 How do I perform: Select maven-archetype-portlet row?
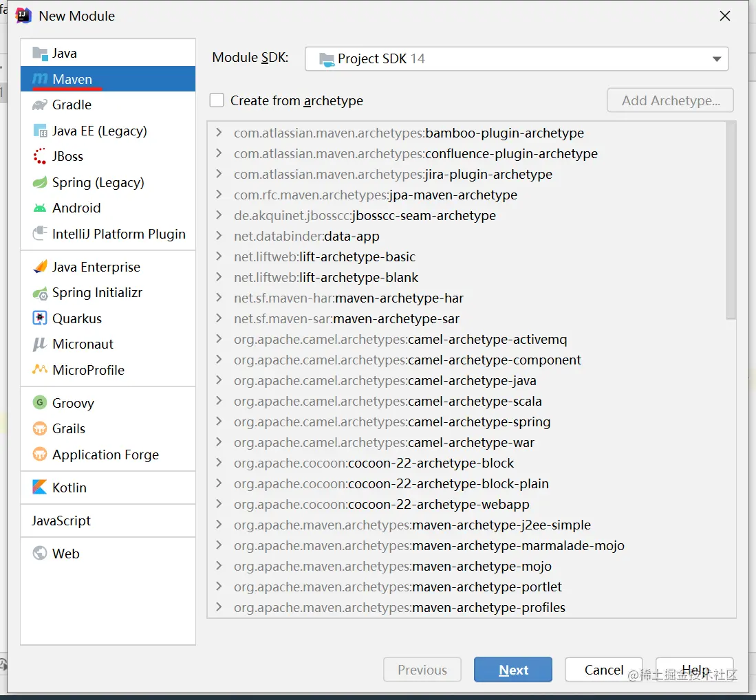click(466, 587)
